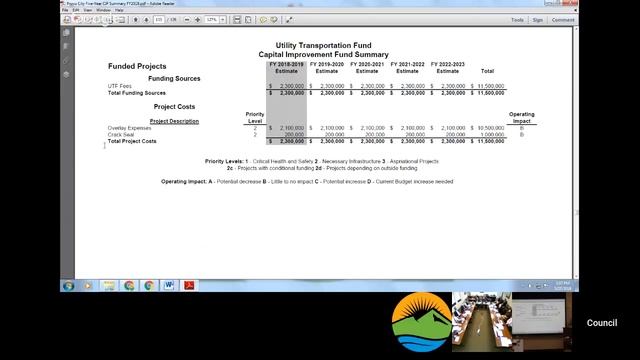Open the File Explorer taskbar icon
The width and height of the screenshot is (640, 360).
(109, 286)
